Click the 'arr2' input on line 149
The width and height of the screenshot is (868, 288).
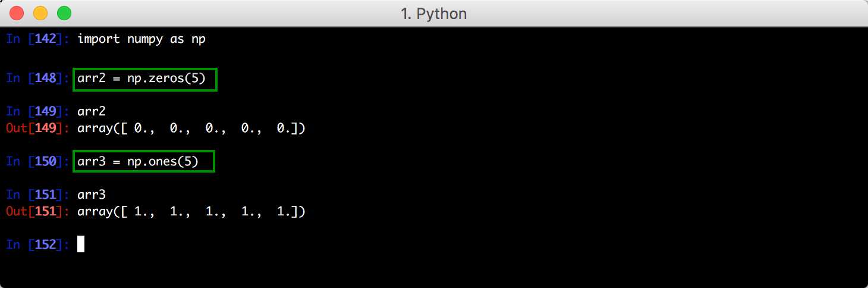(92, 112)
